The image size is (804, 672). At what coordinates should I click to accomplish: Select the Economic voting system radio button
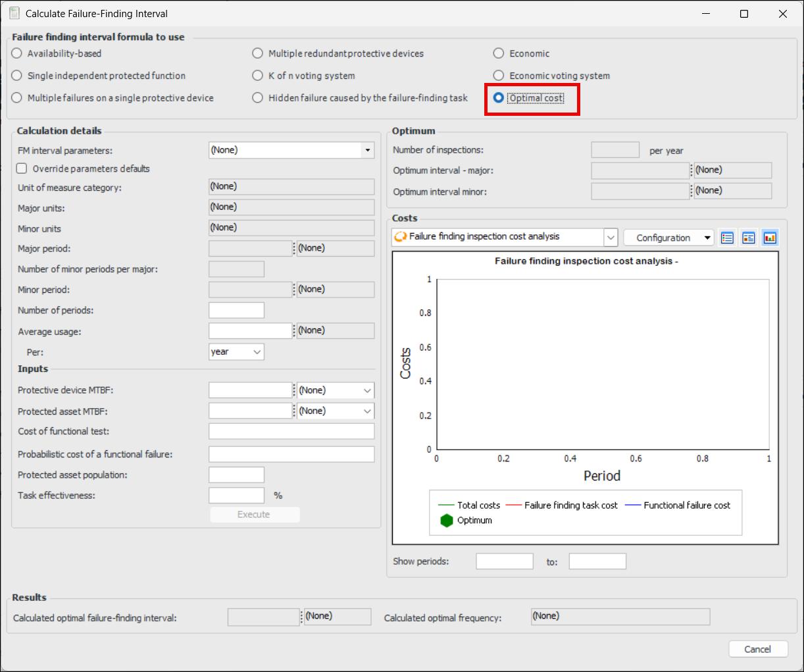[x=499, y=76]
